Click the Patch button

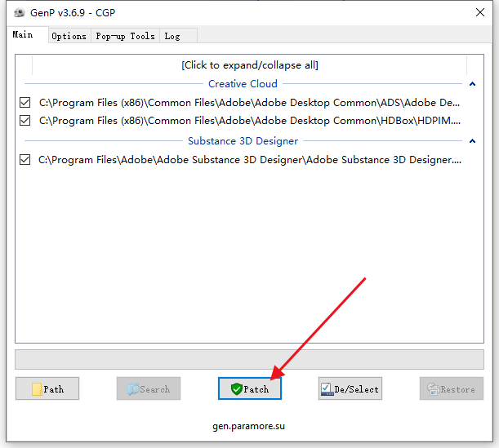click(250, 388)
